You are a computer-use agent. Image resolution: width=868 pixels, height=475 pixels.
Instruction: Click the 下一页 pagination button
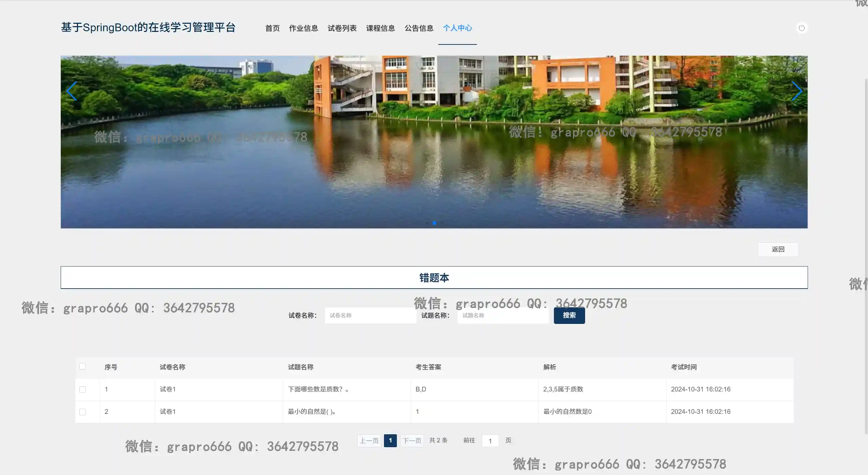coord(412,441)
